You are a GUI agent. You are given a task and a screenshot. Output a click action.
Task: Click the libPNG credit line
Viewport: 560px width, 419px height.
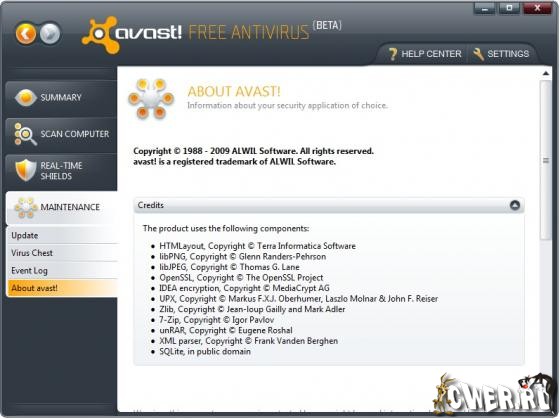(x=242, y=257)
